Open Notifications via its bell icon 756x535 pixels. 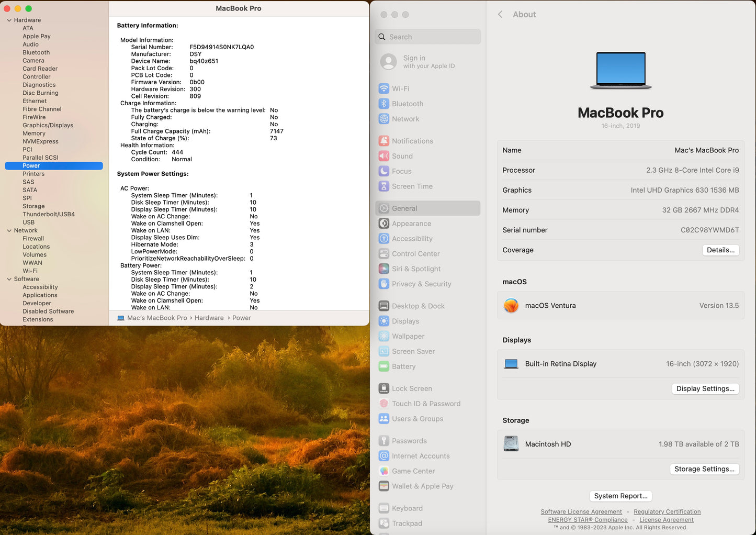click(x=383, y=141)
